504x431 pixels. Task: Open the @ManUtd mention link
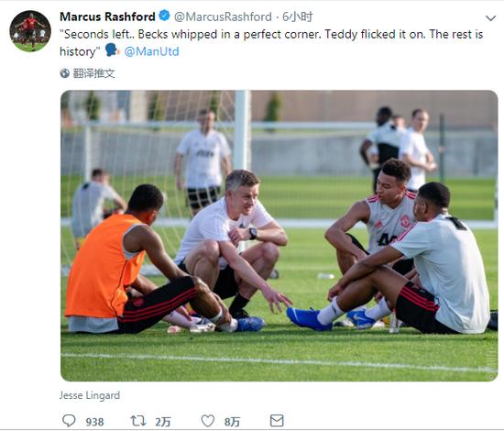pos(151,51)
